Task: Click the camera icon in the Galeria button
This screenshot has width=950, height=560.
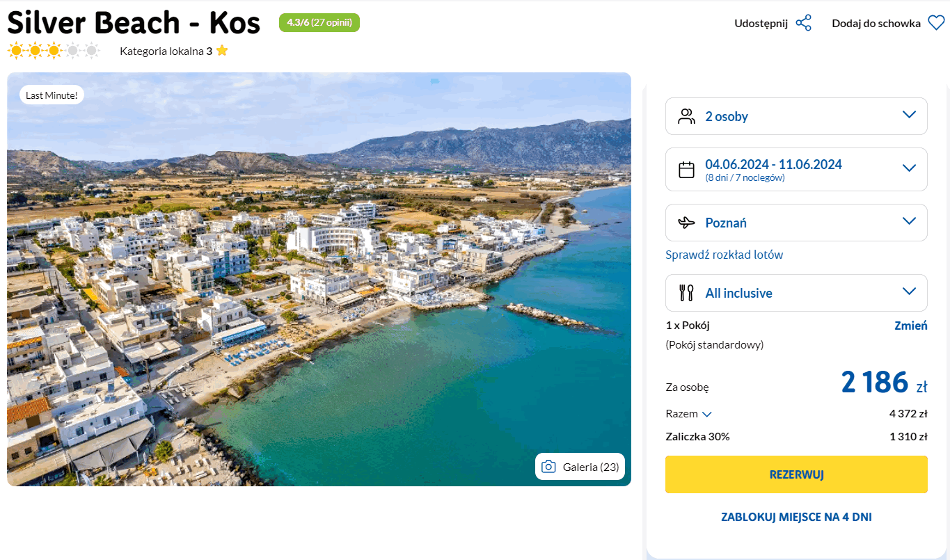Action: click(548, 467)
